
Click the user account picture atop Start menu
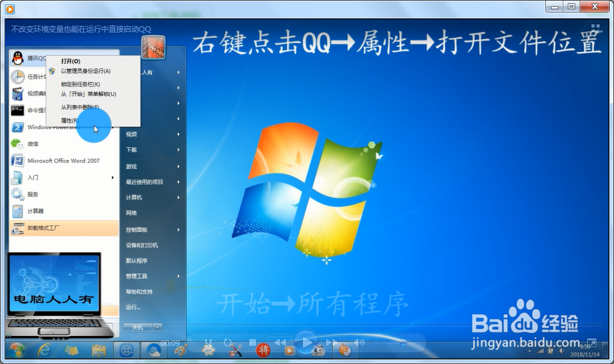153,47
